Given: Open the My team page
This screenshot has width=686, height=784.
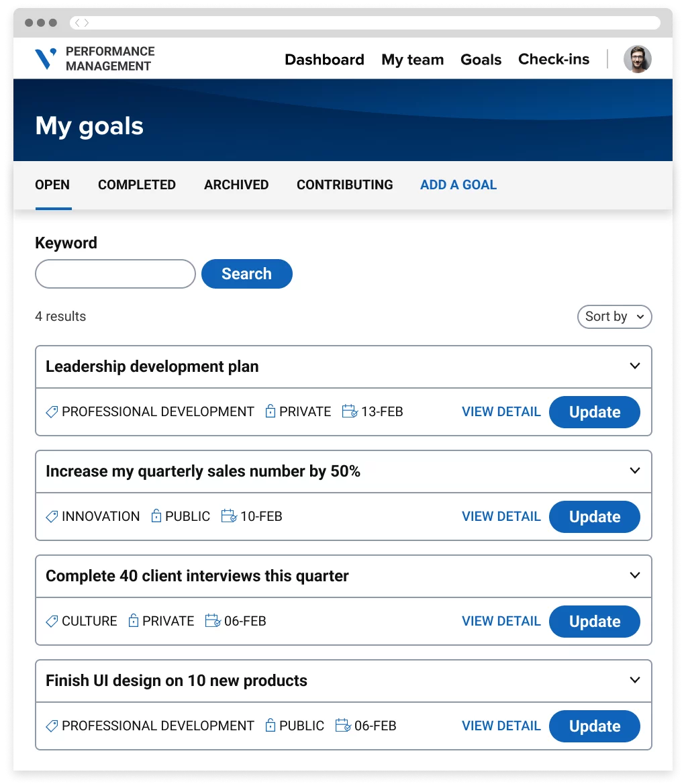Looking at the screenshot, I should point(412,59).
